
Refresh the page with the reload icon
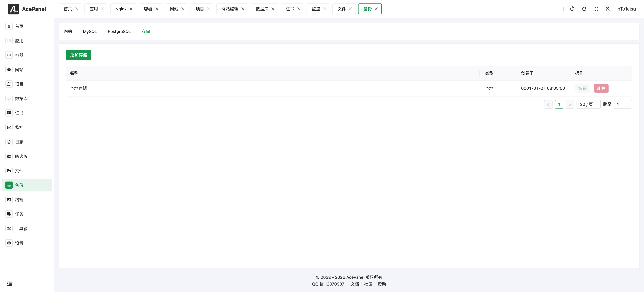[x=584, y=9]
